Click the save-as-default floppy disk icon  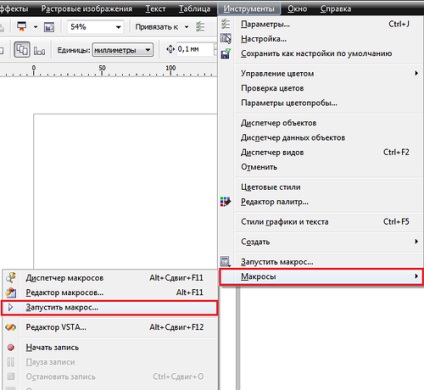coord(226,54)
